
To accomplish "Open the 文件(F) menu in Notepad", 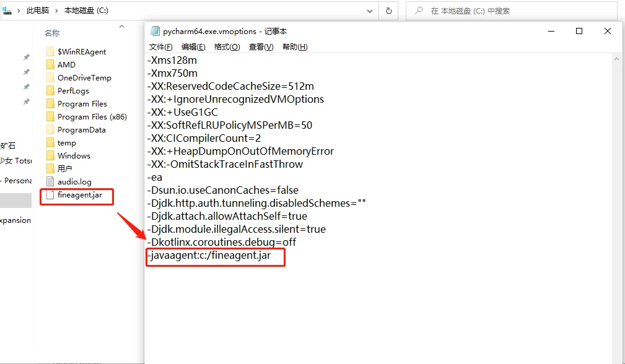I will pyautogui.click(x=160, y=47).
